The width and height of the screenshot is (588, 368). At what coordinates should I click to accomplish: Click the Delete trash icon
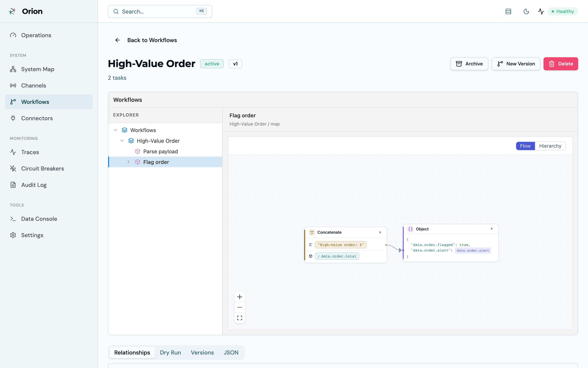click(551, 64)
